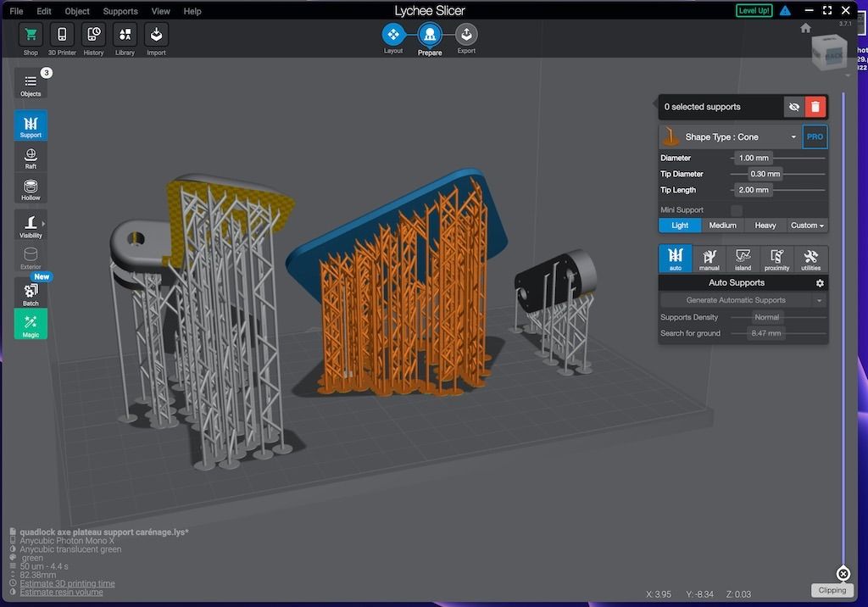868x607 pixels.
Task: Open the View menu
Action: 160,11
